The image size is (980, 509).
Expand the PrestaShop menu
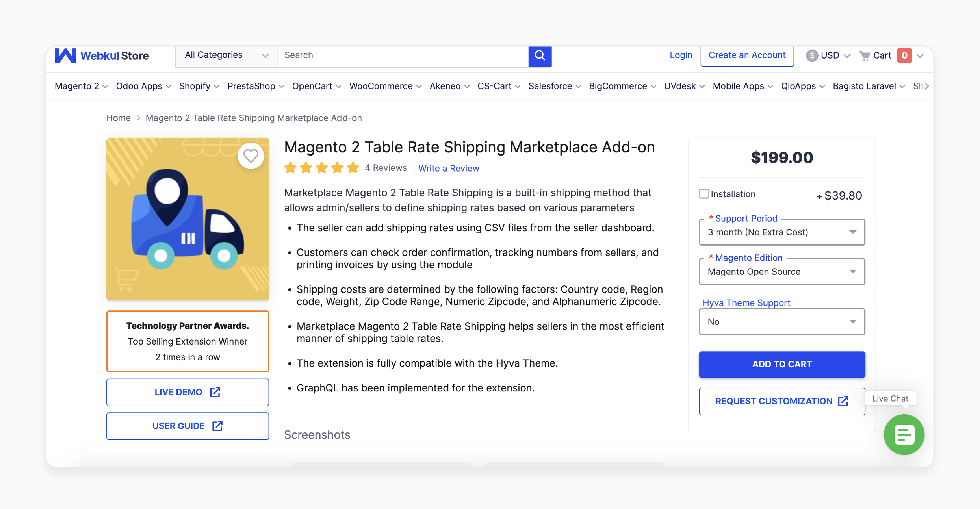(x=256, y=86)
